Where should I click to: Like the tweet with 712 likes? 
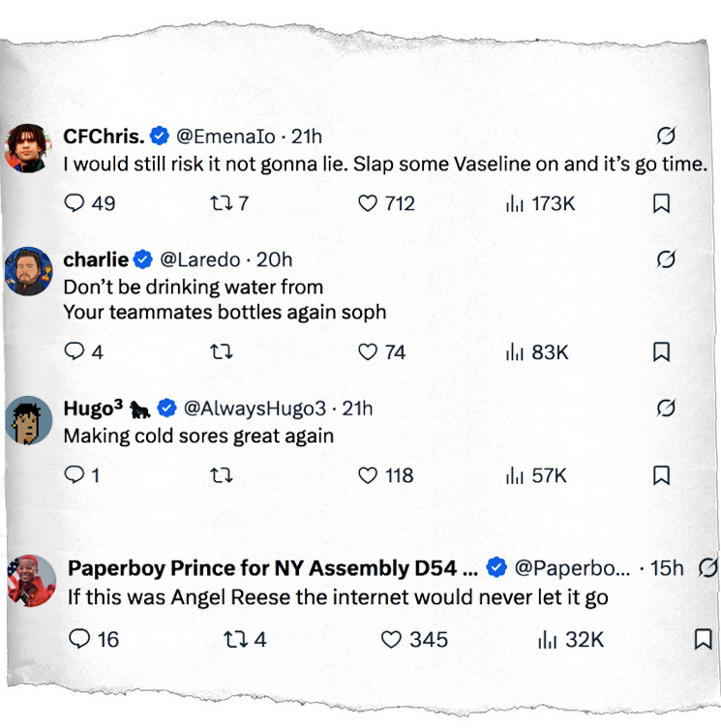point(368,203)
